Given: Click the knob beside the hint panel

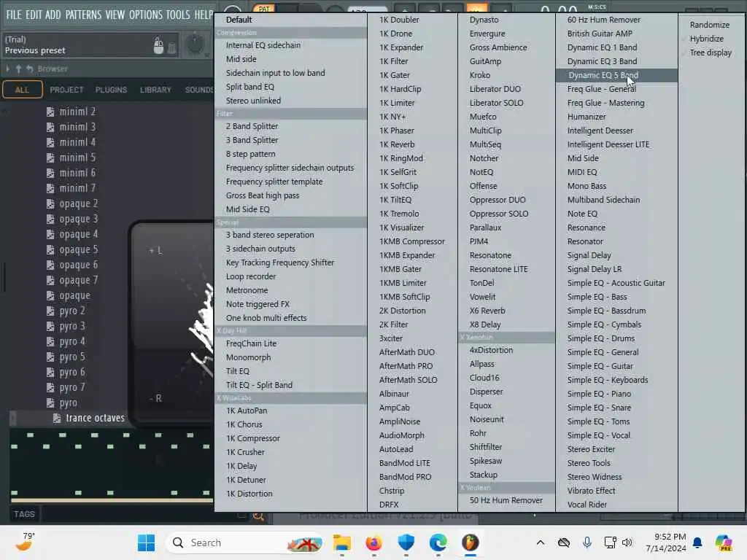Looking at the screenshot, I should pyautogui.click(x=195, y=44).
